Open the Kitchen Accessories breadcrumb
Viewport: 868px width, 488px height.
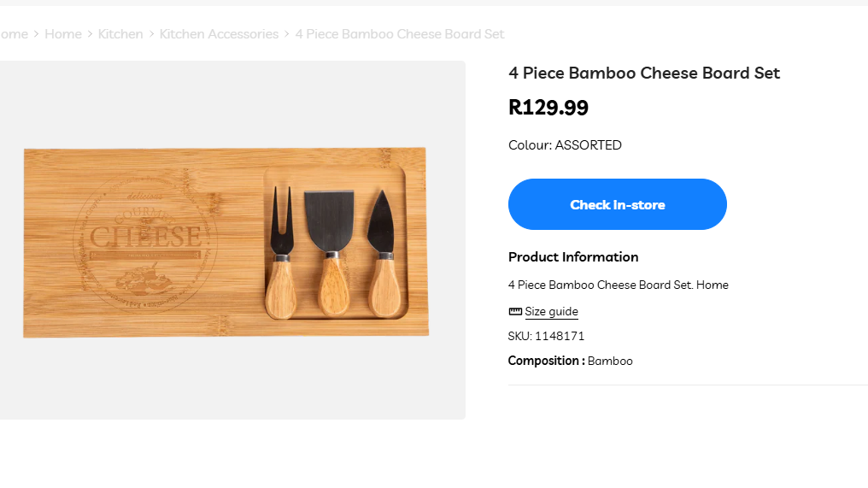(219, 34)
